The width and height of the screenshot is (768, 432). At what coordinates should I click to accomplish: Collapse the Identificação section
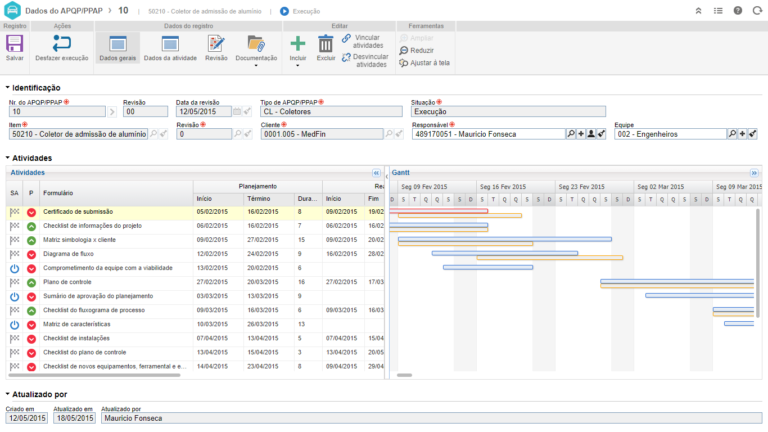point(8,88)
